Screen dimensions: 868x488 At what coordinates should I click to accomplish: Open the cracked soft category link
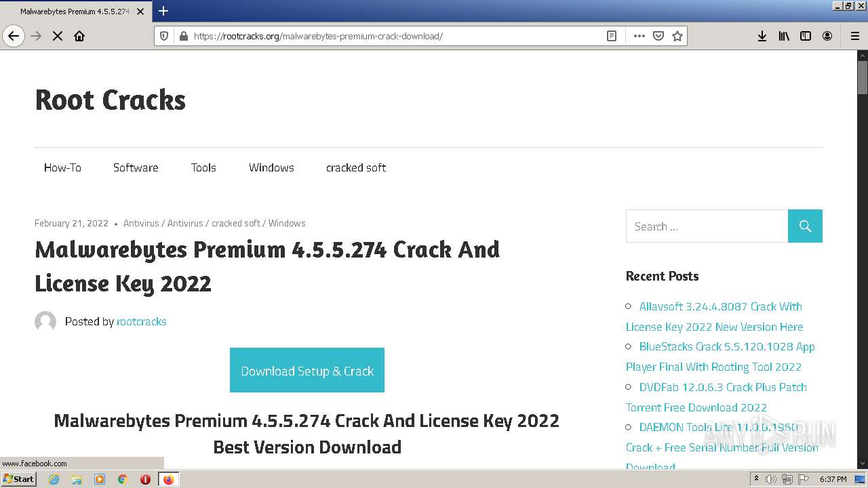click(x=236, y=223)
